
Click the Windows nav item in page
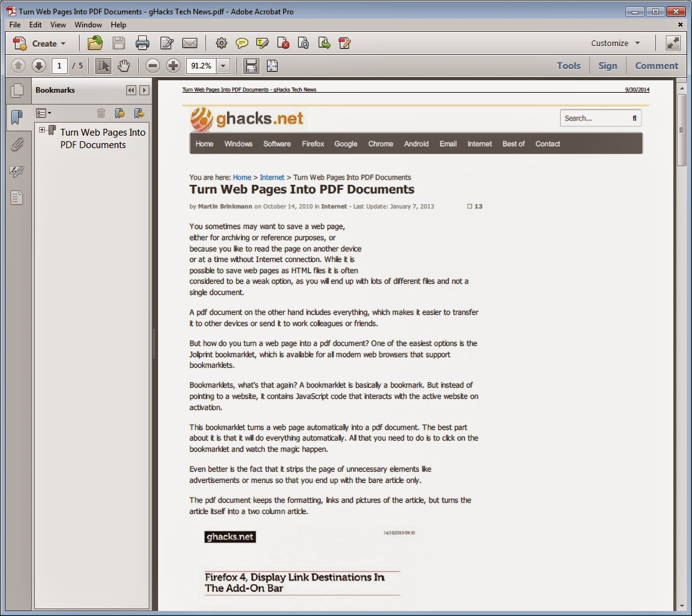(x=238, y=144)
